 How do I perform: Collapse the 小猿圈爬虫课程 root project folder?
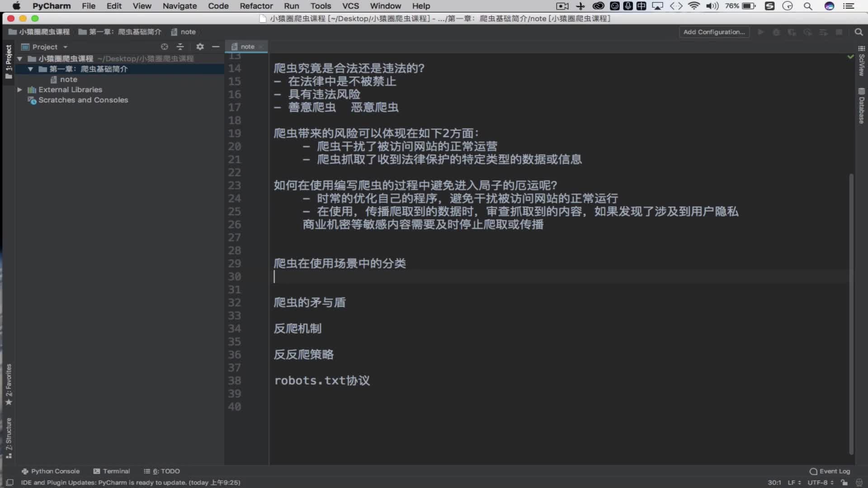tap(19, 59)
